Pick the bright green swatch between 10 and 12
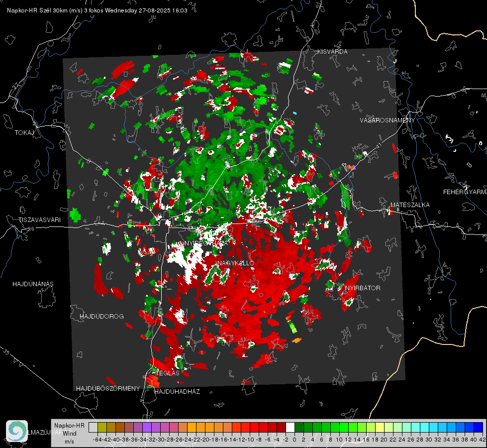Screen dimensions: 487x448 pos(344,427)
